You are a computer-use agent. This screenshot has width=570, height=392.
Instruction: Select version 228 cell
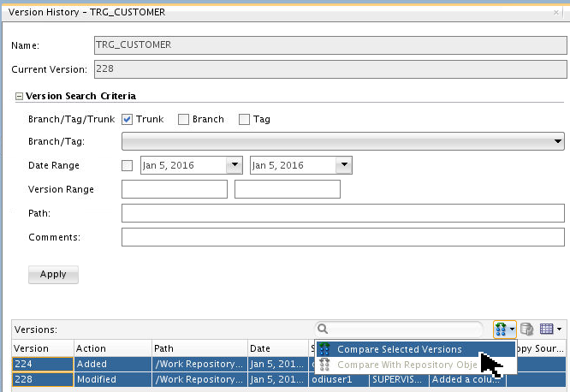pyautogui.click(x=43, y=379)
